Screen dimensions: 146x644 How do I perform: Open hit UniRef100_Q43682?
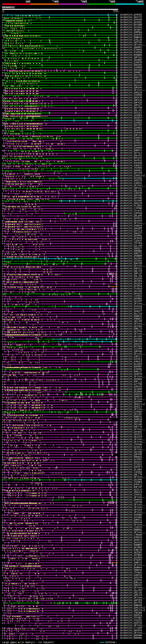click(x=131, y=22)
